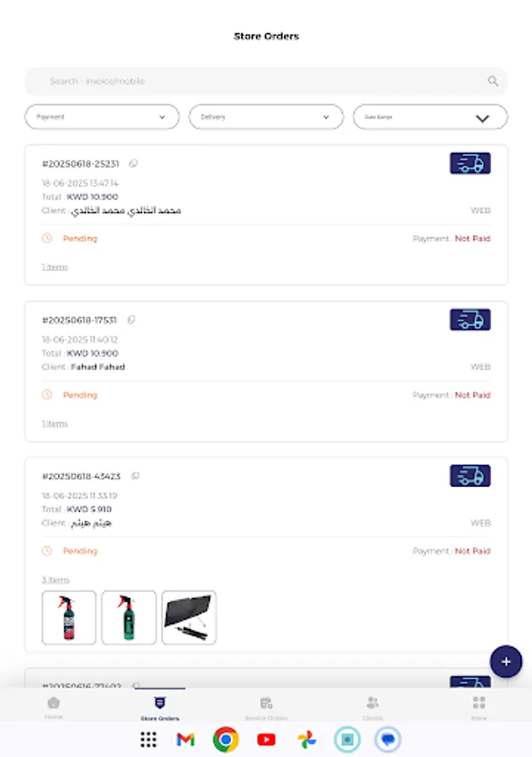This screenshot has height=757, width=532.
Task: Tap the floating plus button
Action: tap(505, 662)
